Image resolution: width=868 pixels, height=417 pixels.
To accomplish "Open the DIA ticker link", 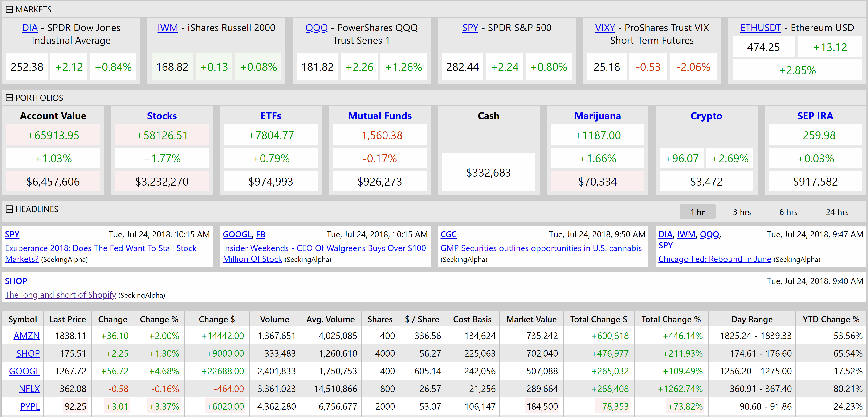I will [30, 28].
